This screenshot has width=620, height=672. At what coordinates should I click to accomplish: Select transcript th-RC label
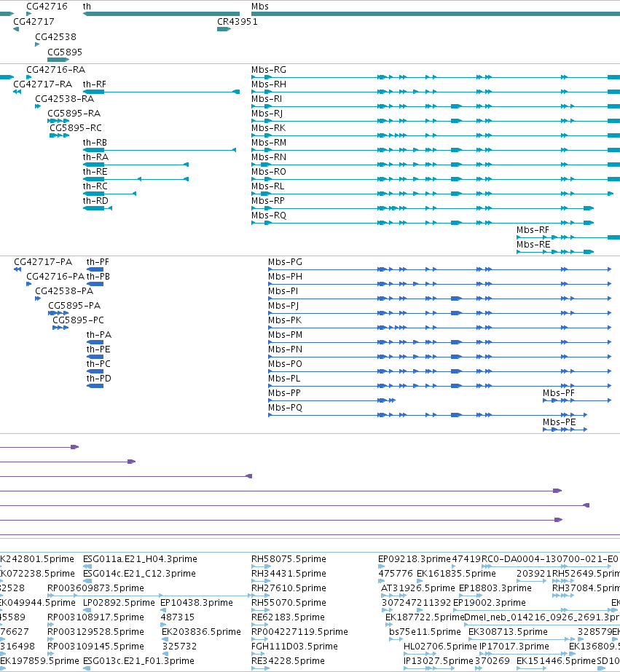pos(95,186)
